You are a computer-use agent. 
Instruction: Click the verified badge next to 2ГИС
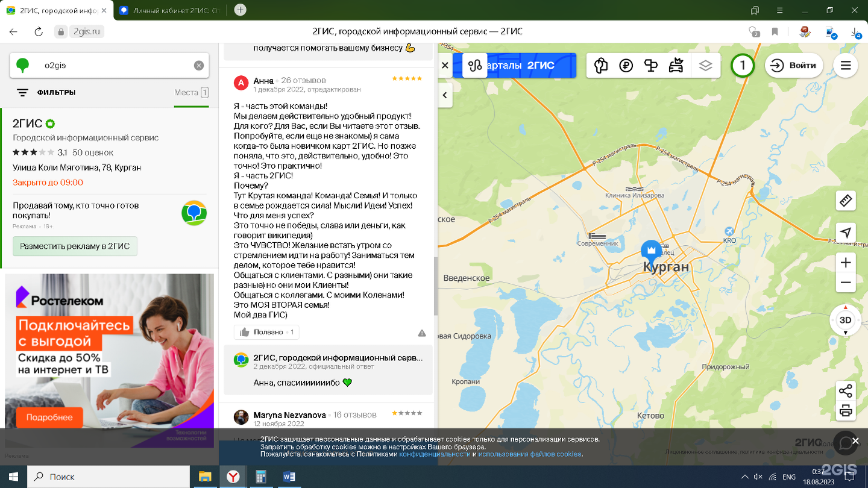coord(51,124)
